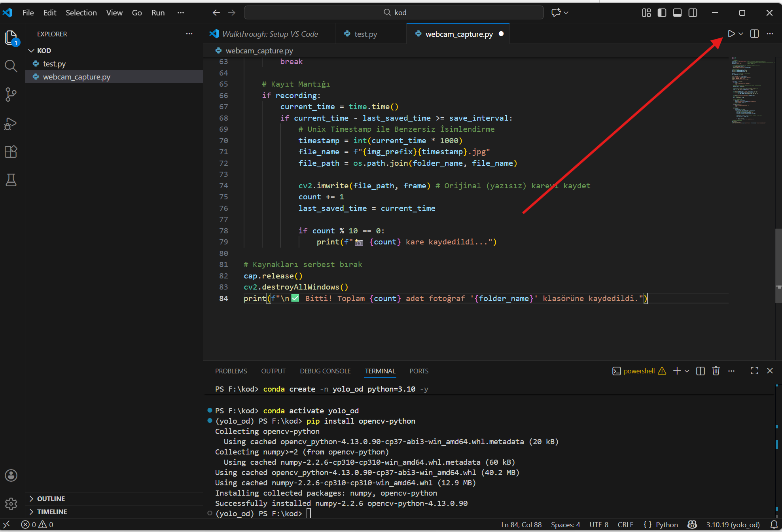This screenshot has height=532, width=782.
Task: Open the Source Control view
Action: pos(11,95)
